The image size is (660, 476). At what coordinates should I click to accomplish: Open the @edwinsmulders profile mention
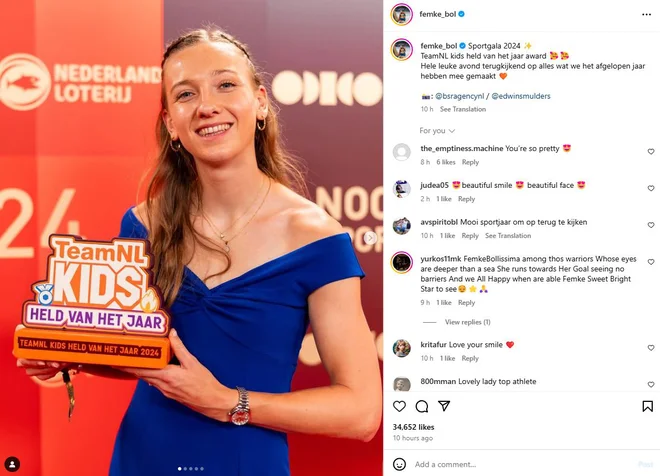(521, 96)
